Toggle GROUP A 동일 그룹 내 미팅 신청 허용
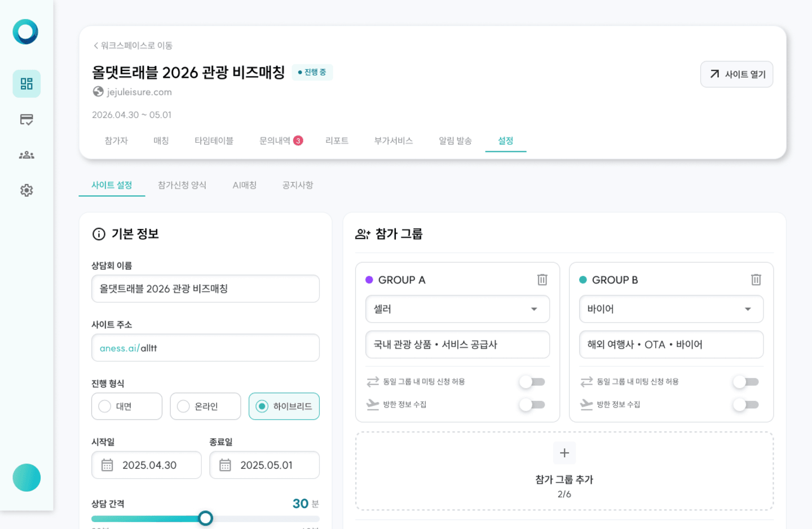The height and width of the screenshot is (529, 812). click(x=532, y=382)
